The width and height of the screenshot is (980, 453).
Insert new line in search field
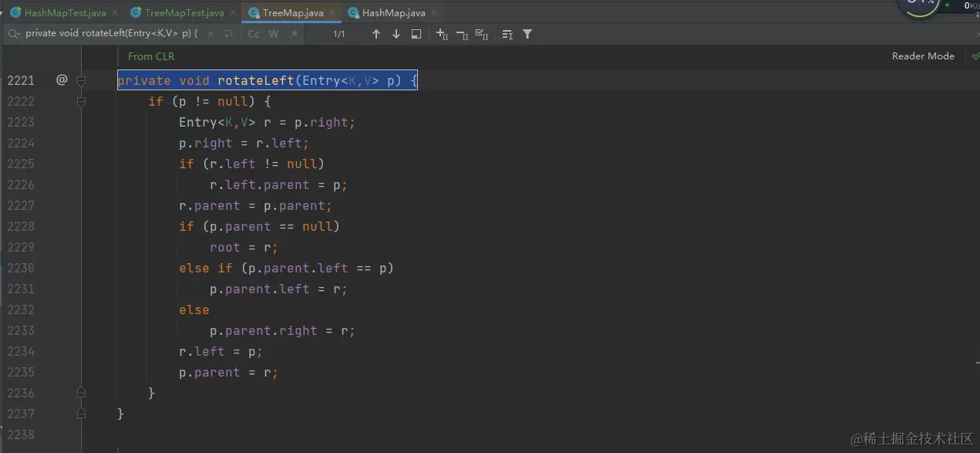227,34
